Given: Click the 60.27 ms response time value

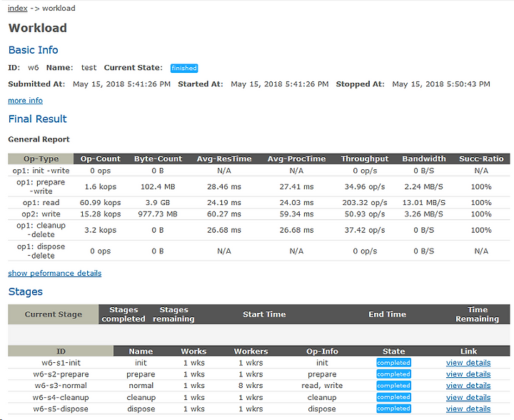Looking at the screenshot, I should 224,214.
